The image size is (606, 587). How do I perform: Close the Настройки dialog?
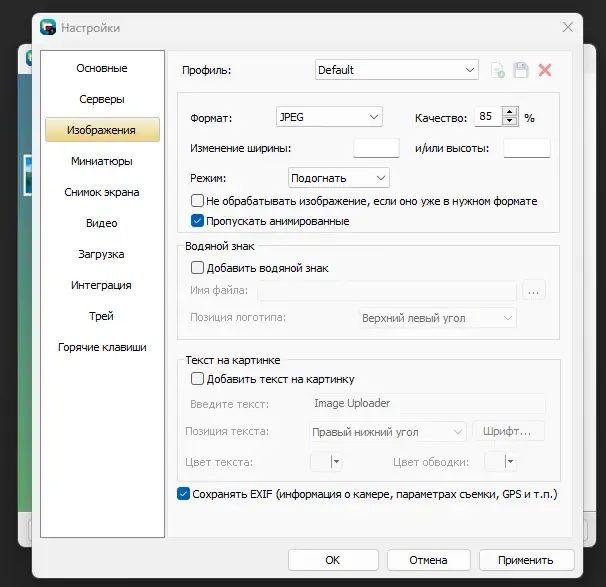click(567, 27)
